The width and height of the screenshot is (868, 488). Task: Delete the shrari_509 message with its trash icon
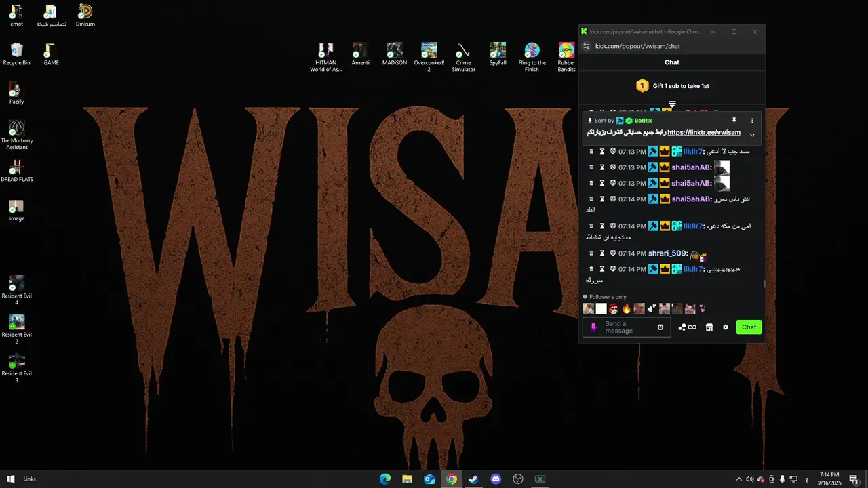591,253
